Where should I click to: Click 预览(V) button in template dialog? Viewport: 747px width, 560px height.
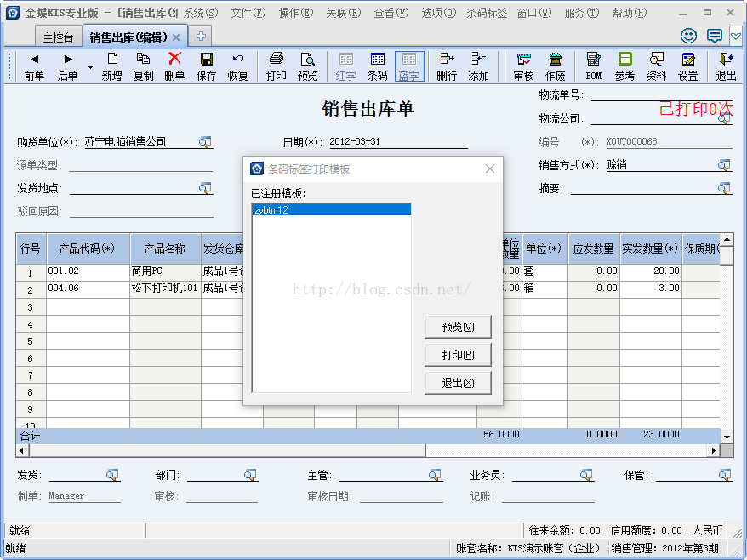[x=458, y=327]
